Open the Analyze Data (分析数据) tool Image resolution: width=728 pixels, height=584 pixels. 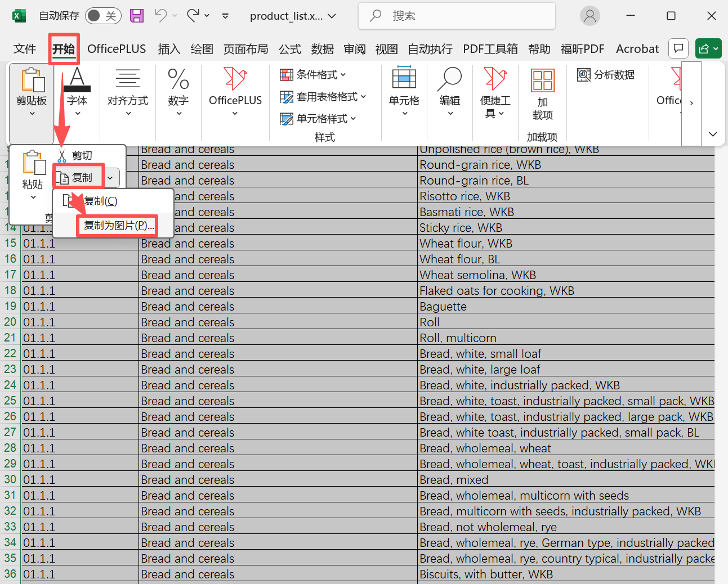tap(606, 75)
